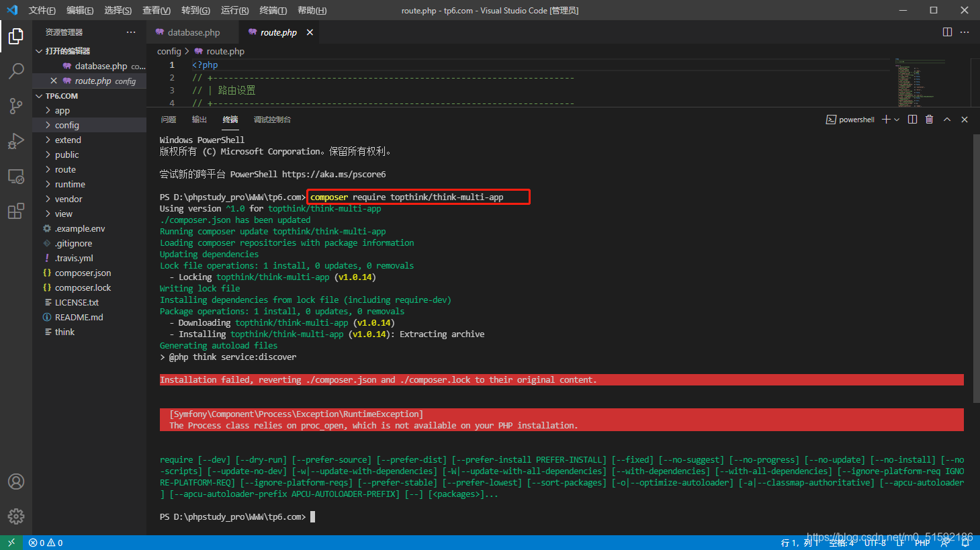Close route.php in open editors list
The width and height of the screenshot is (980, 550).
(x=54, y=81)
